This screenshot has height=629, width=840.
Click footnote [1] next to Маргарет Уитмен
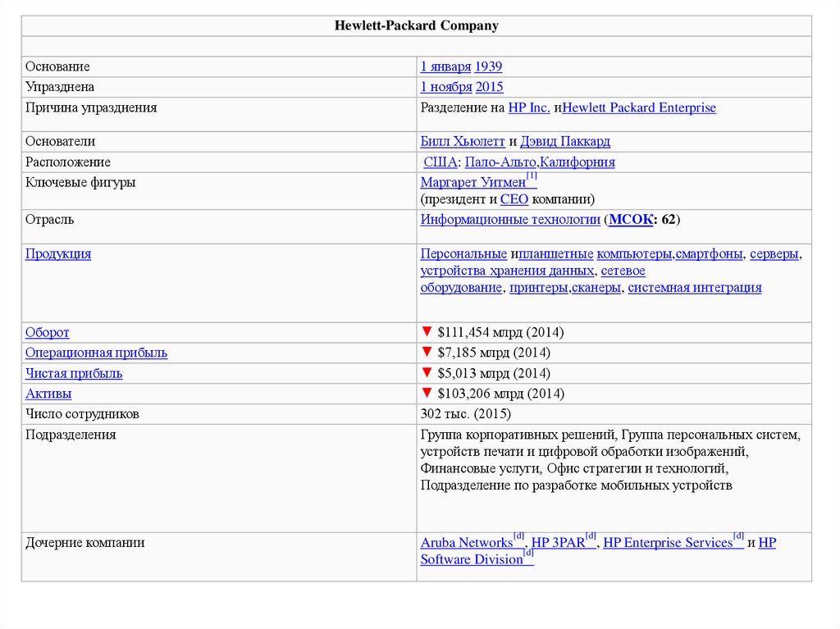tap(532, 176)
